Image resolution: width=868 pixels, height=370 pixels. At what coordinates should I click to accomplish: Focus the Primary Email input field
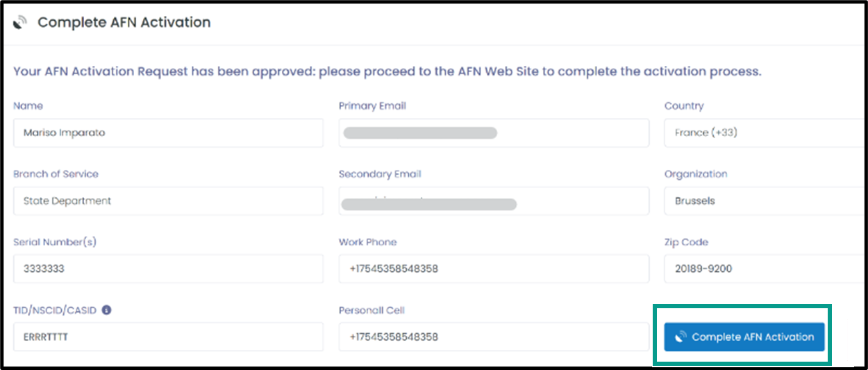click(x=494, y=133)
